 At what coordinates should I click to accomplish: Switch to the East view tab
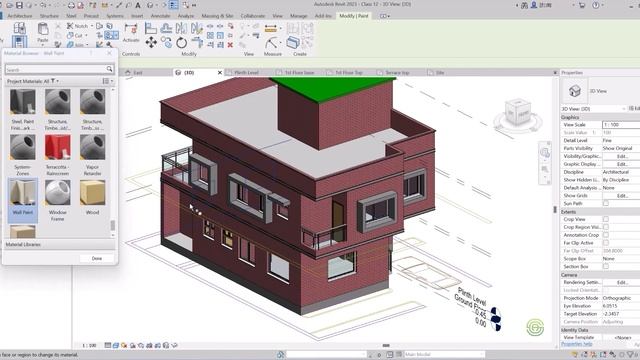coord(138,73)
